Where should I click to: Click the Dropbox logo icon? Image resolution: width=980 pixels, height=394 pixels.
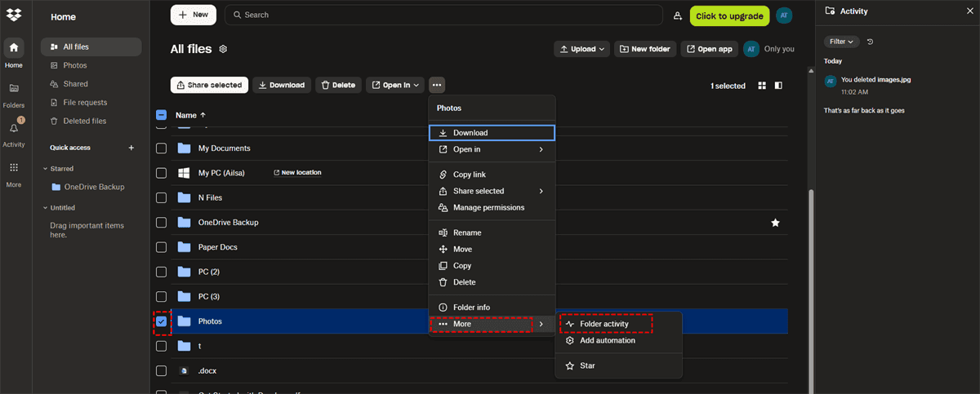point(14,15)
